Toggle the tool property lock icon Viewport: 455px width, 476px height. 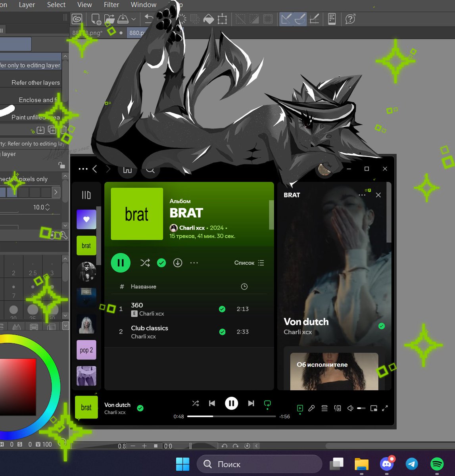[61, 165]
